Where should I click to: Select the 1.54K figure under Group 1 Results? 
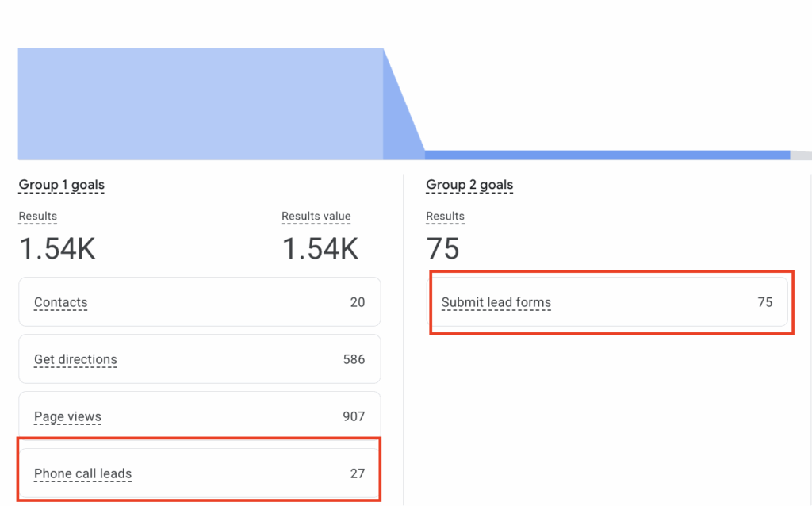coord(57,249)
